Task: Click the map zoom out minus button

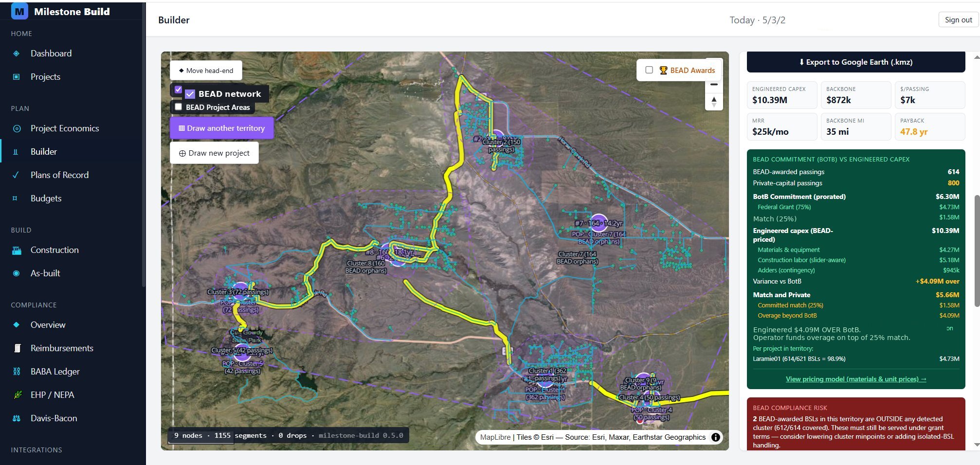Action: click(x=714, y=85)
